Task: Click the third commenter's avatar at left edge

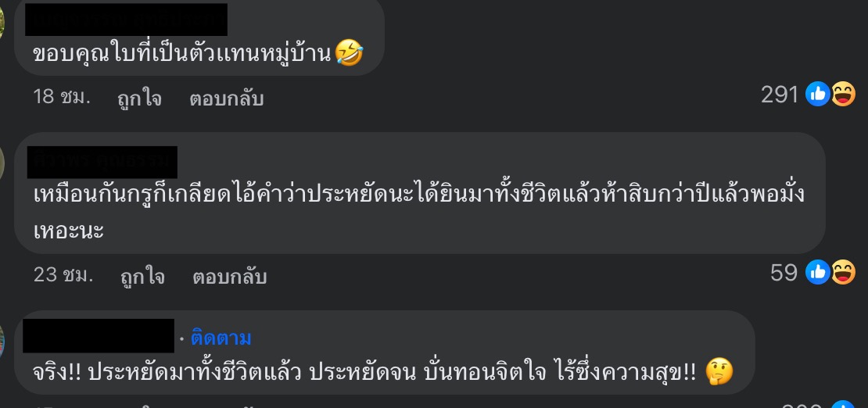Action: pos(2,341)
